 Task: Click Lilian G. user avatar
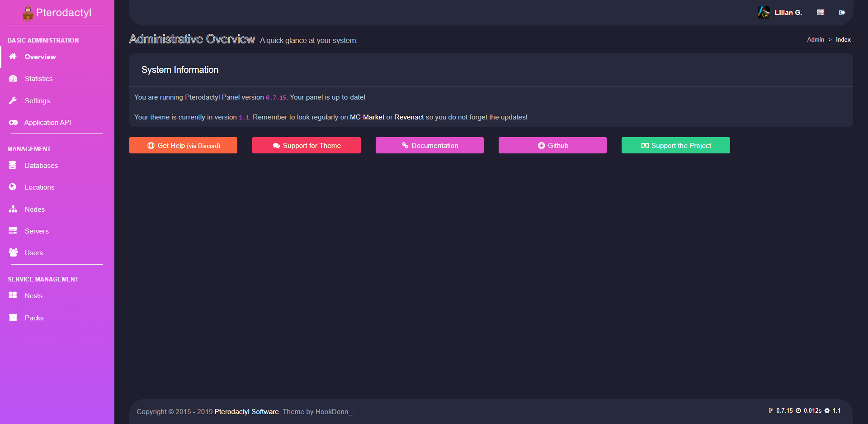(764, 13)
